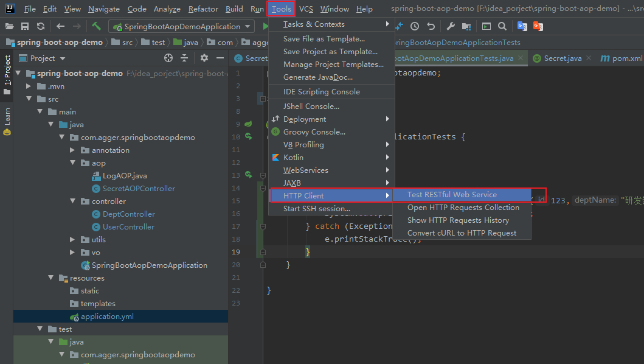Click the Revert undo arrow icon
644x364 pixels.
click(x=431, y=26)
